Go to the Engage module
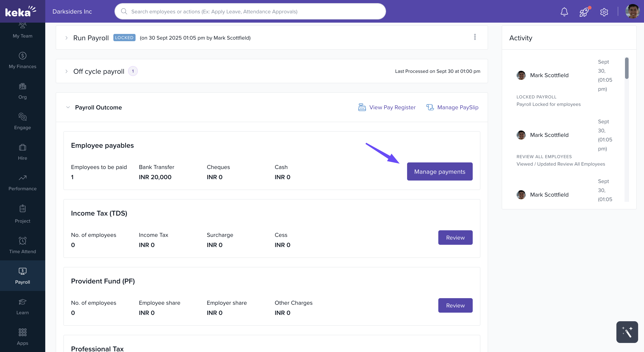Image resolution: width=644 pixels, height=352 pixels. (22, 121)
